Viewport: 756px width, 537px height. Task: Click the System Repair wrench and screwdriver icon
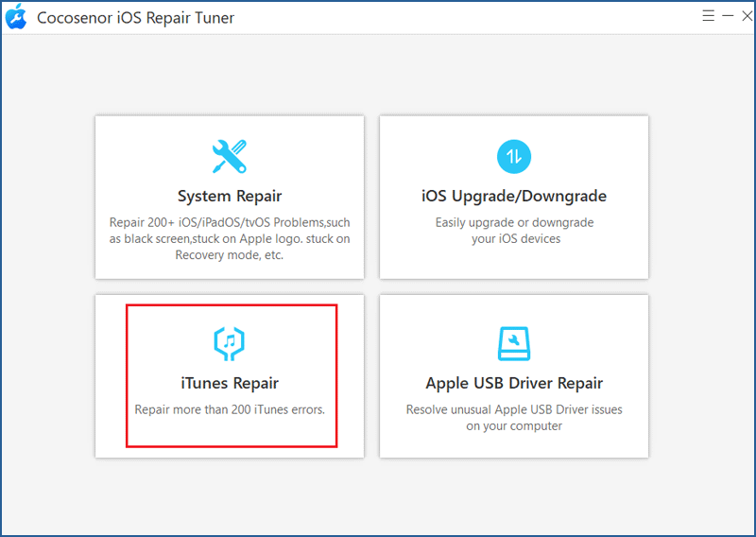(x=230, y=156)
